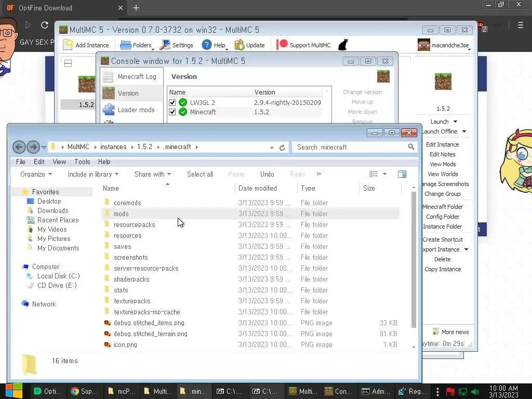Click Select all in Explorer toolbar
This screenshot has height=399, width=532.
pos(200,174)
